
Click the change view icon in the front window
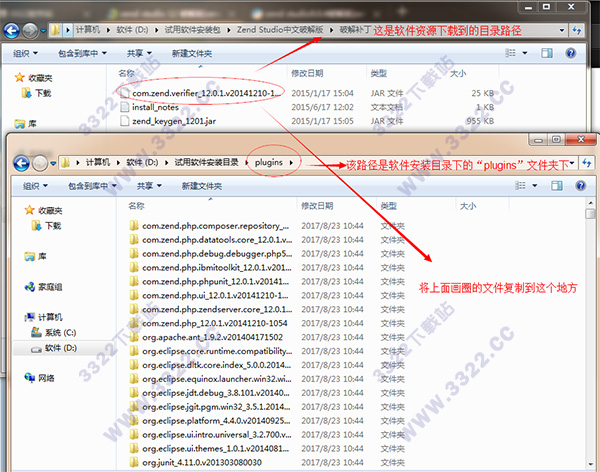[x=520, y=186]
